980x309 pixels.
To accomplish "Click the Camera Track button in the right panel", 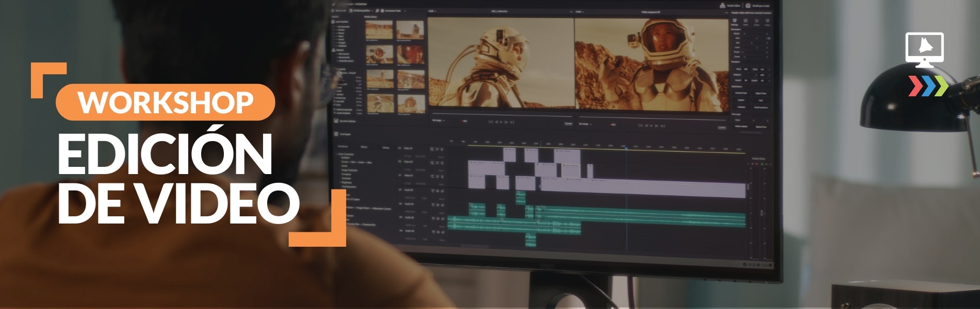I will point(741,93).
